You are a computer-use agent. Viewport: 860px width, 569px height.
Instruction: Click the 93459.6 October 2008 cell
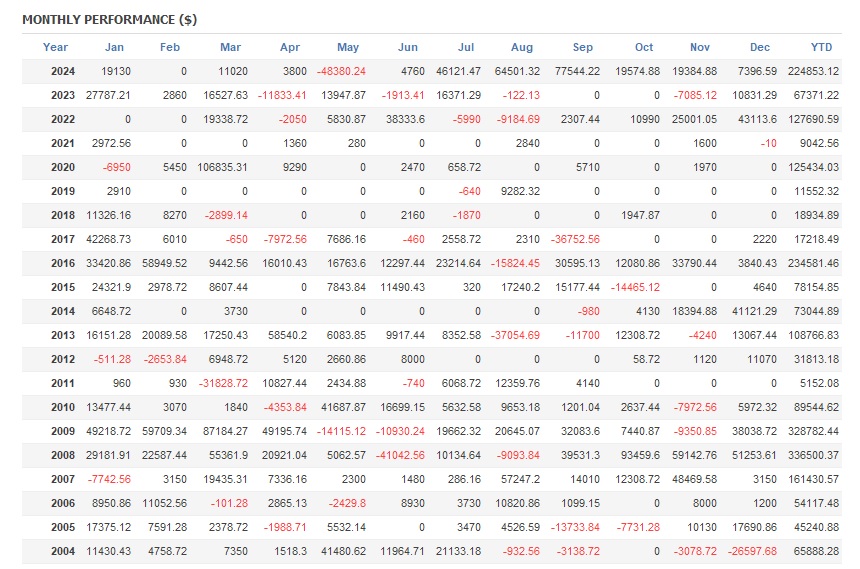pos(636,455)
